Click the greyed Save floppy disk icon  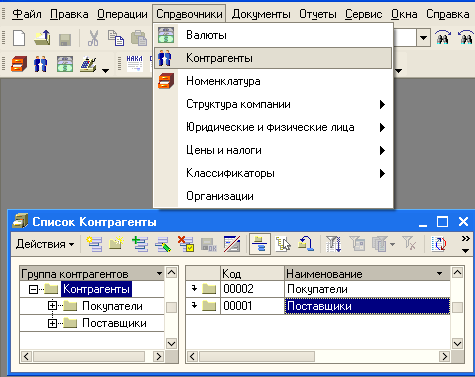pos(65,39)
